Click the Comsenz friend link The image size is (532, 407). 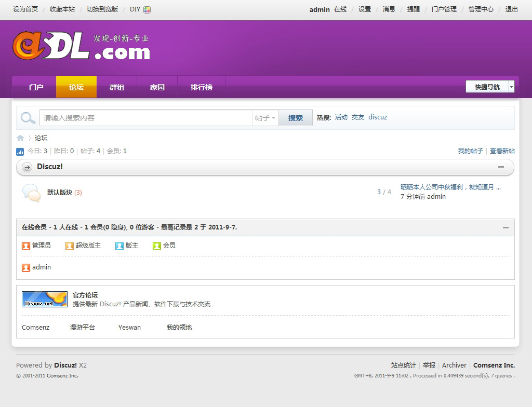coord(36,327)
